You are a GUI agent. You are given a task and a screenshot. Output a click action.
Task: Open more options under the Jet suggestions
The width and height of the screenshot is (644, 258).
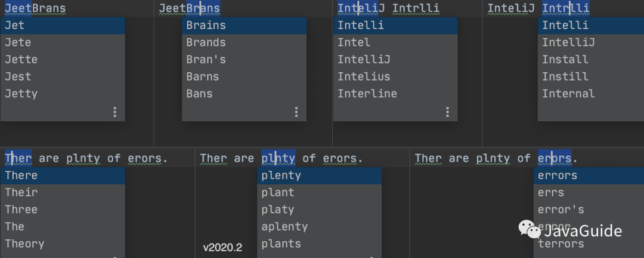pyautogui.click(x=115, y=112)
